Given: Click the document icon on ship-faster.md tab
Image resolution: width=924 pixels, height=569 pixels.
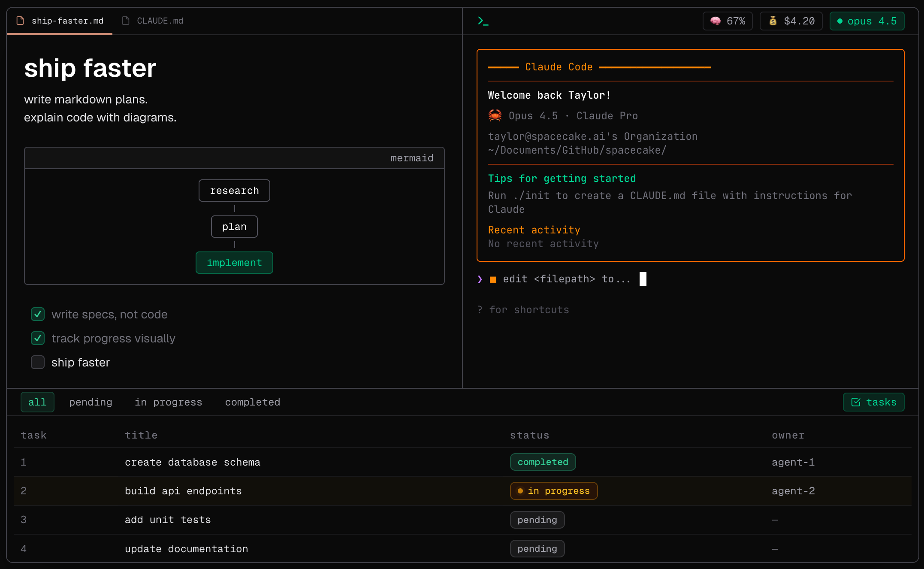Looking at the screenshot, I should click(20, 20).
